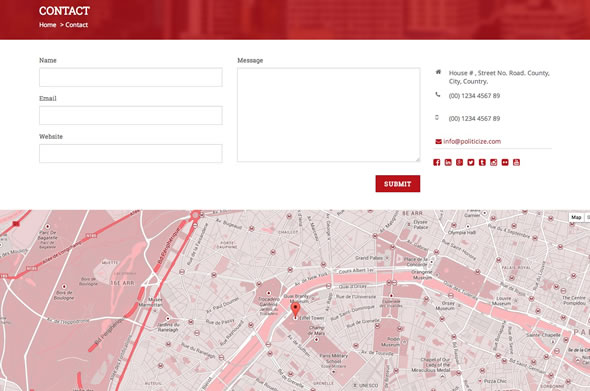Go to Home breadcrumb link
Viewport: 590px width, 391px height.
pos(47,25)
